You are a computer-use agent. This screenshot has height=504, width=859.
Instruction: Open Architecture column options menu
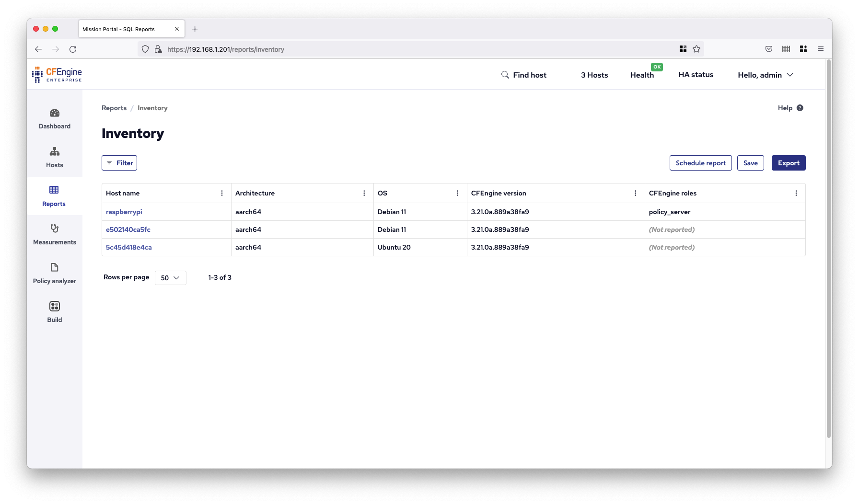[364, 193]
